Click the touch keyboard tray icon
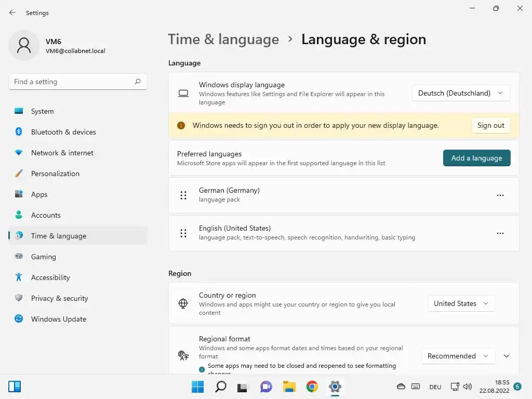 (416, 387)
